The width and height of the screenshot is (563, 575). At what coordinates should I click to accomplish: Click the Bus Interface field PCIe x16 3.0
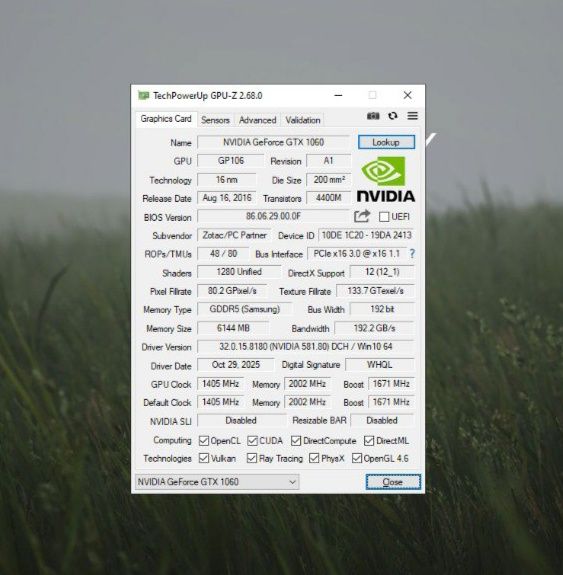pyautogui.click(x=357, y=253)
